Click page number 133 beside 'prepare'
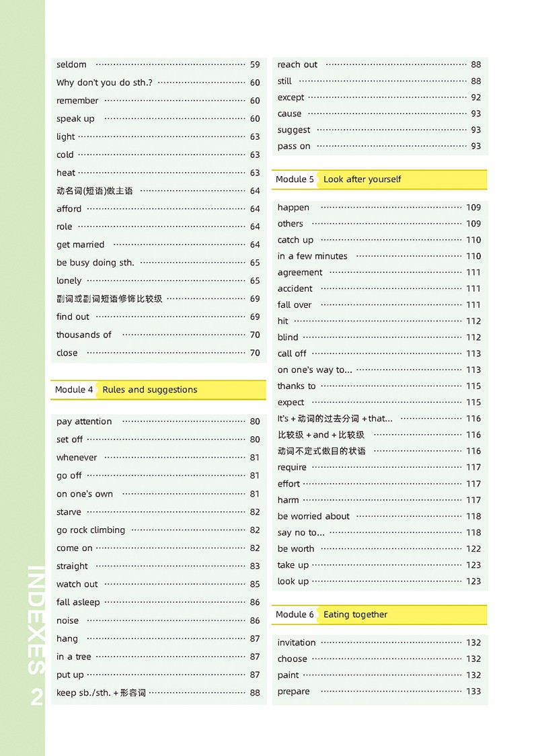 coord(473,691)
